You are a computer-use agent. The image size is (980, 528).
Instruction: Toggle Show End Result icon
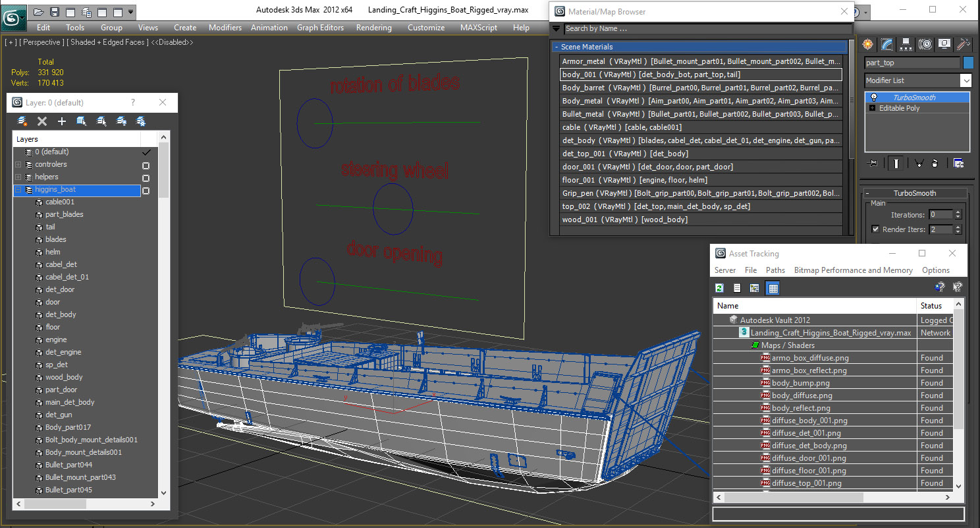[896, 163]
